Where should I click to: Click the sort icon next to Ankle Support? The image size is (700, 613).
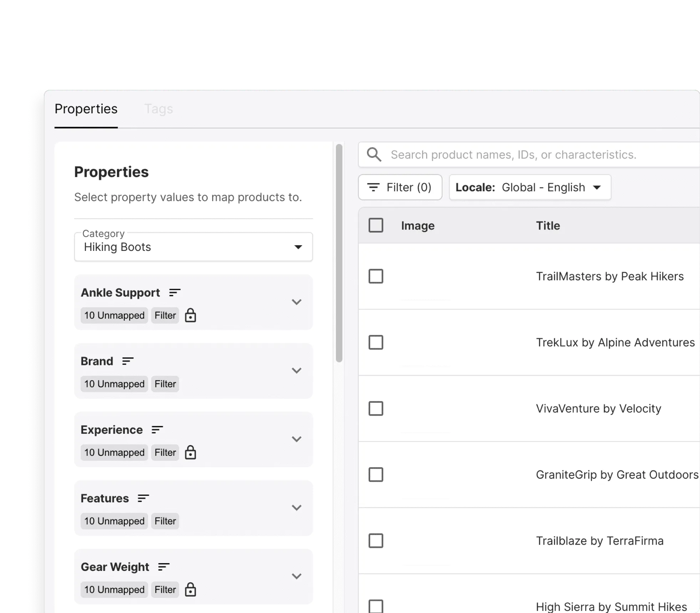174,293
